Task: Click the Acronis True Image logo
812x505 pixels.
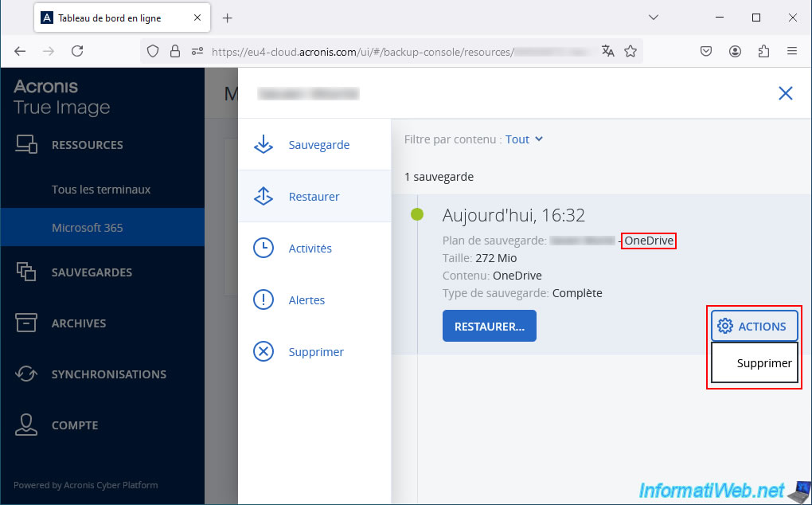Action: [x=62, y=97]
